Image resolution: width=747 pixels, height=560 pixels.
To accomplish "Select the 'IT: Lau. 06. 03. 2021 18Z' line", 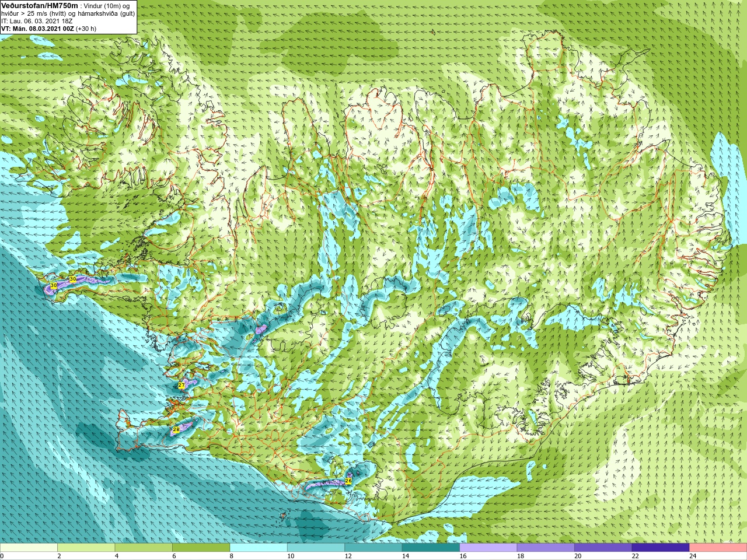I will [37, 21].
